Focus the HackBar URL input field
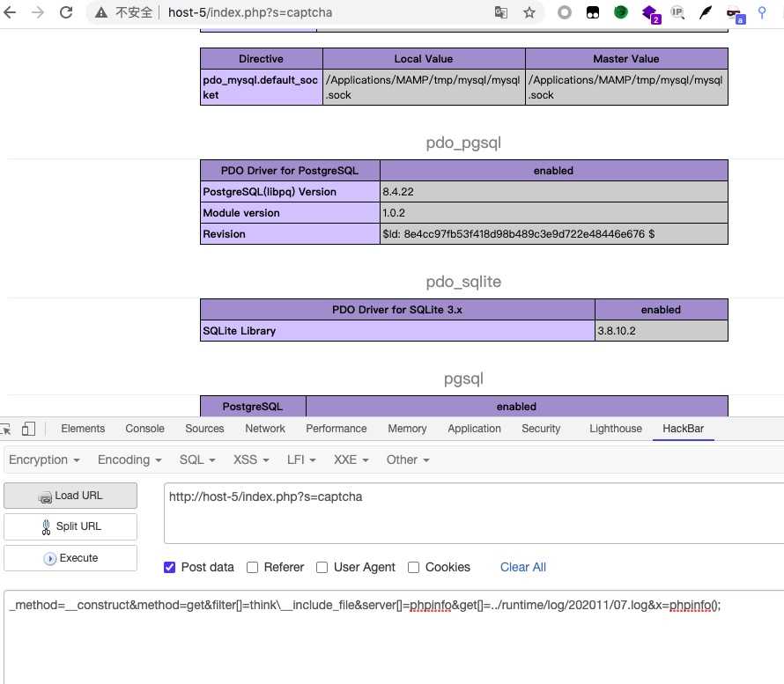Screen dimensions: 784x684 point(474,513)
